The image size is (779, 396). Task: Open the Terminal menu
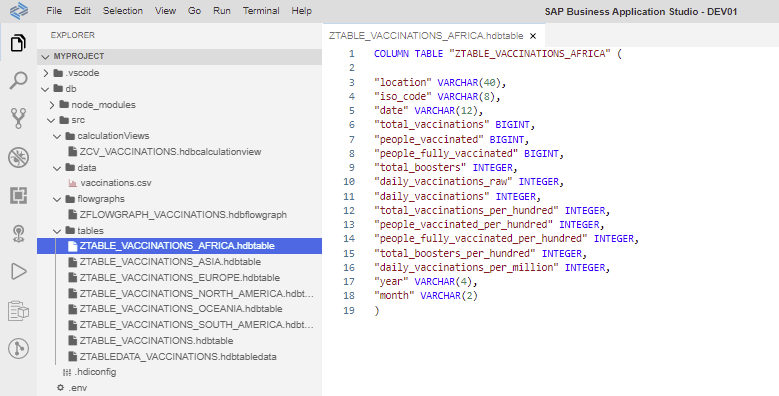[x=261, y=11]
